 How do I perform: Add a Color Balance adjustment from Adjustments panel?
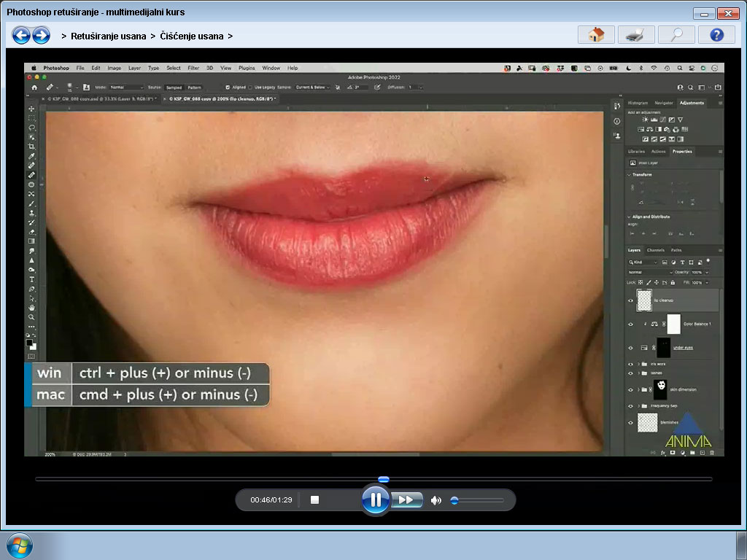[650, 130]
